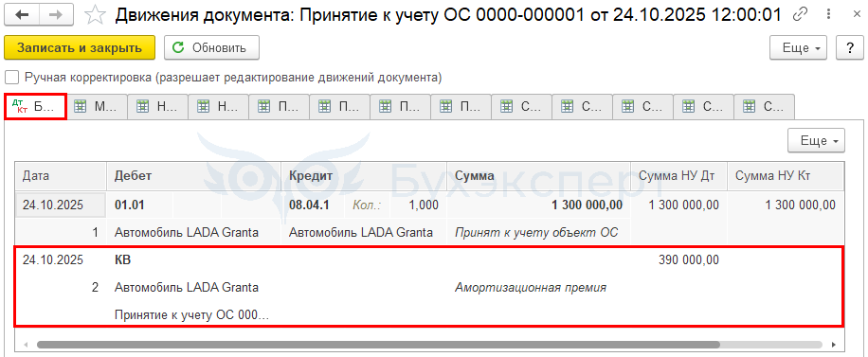
Task: Copy link using the chain icon
Action: click(800, 14)
